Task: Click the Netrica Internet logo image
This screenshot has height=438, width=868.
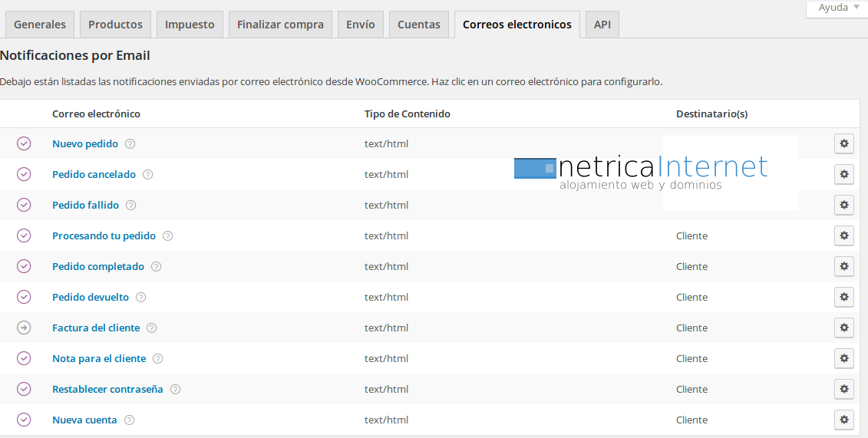Action: (x=656, y=173)
